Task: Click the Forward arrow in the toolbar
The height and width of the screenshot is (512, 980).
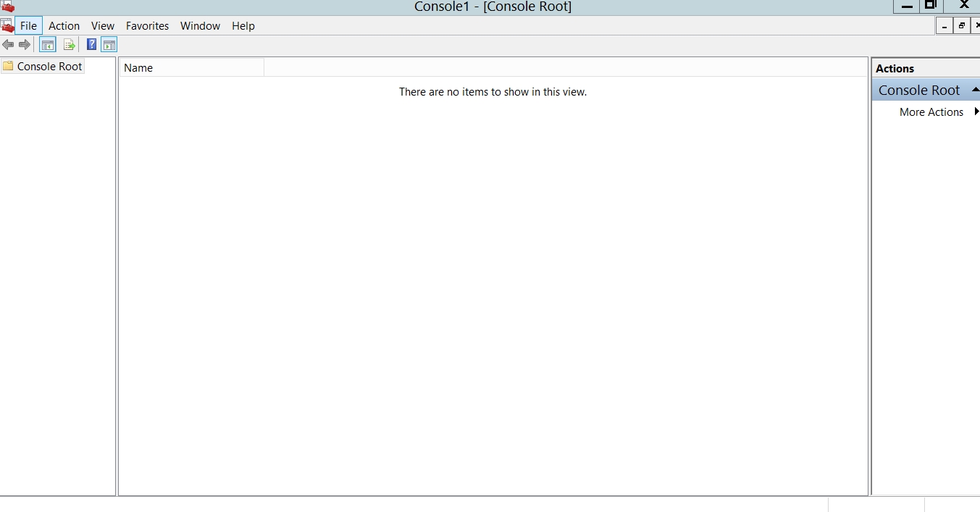Action: [25, 45]
